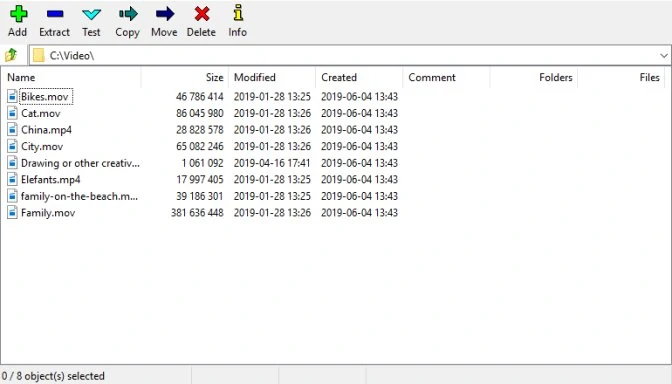672x384 pixels.
Task: Click Family.mov created date 2019-06-04 13:43
Action: coord(360,213)
